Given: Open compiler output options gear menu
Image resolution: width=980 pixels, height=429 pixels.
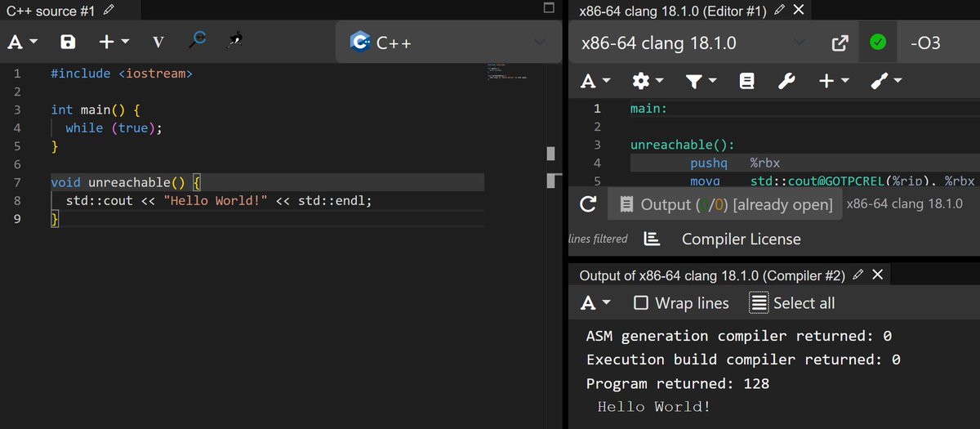Looking at the screenshot, I should click(648, 81).
